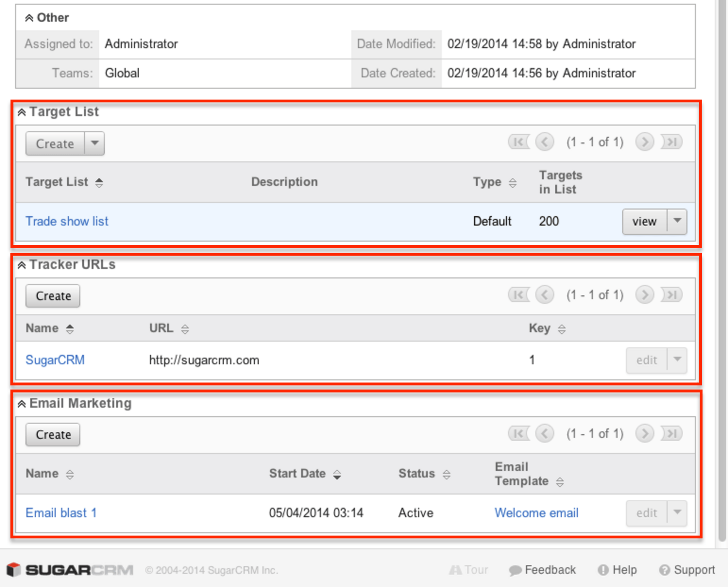728x587 pixels.
Task: Collapse the Tracker URLs subpanel
Action: pos(22,265)
